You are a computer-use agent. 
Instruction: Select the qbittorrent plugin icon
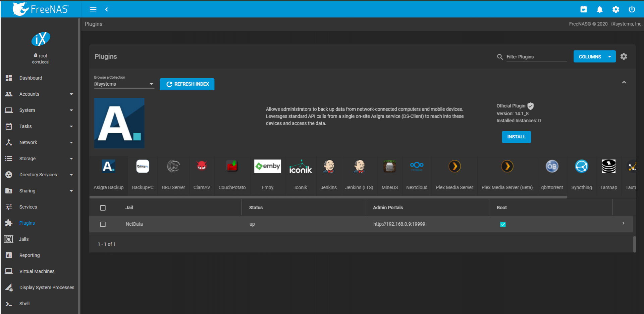click(552, 166)
